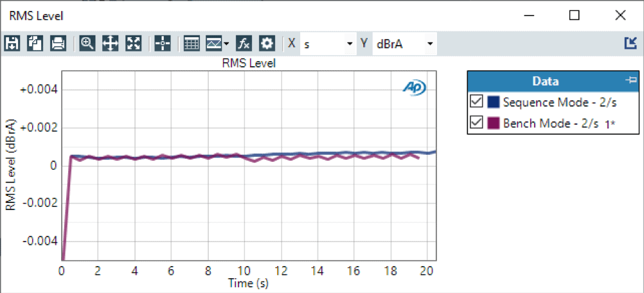
Task: Click the dock window arrow icon
Action: pyautogui.click(x=630, y=43)
